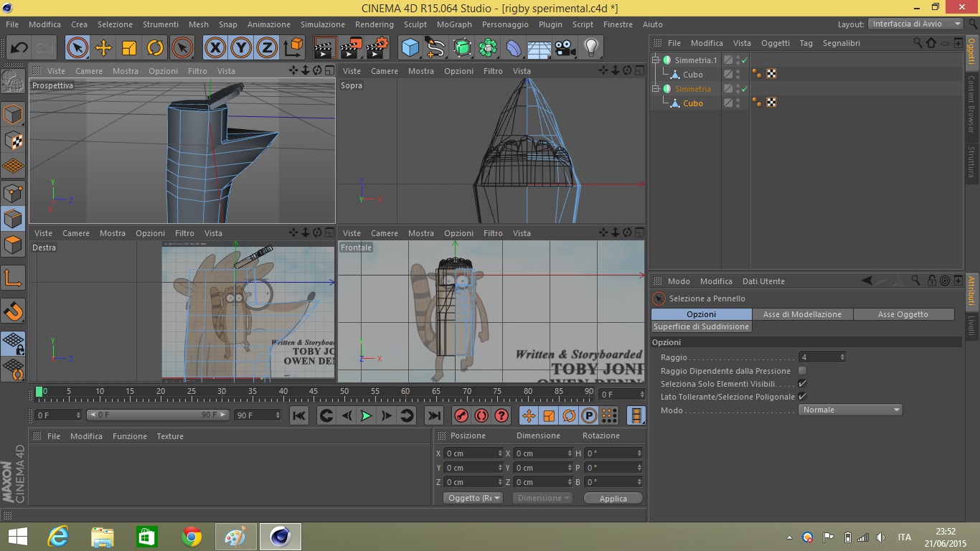The height and width of the screenshot is (551, 980).
Task: Uncheck Seleziona Solo Elementi Visibili
Action: [802, 384]
